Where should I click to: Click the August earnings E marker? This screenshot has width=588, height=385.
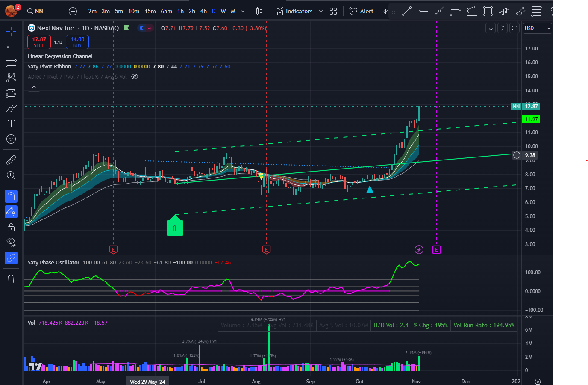266,249
